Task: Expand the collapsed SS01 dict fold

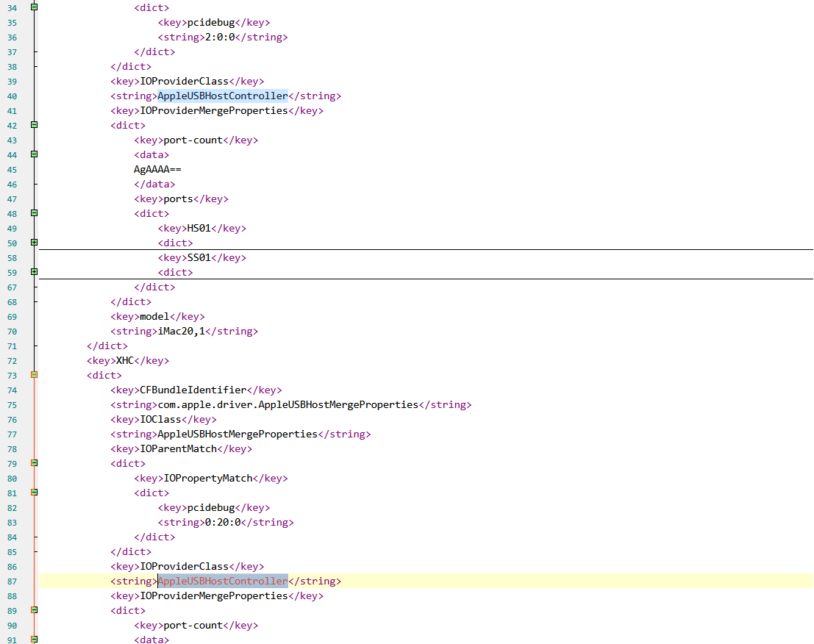Action: coord(33,272)
